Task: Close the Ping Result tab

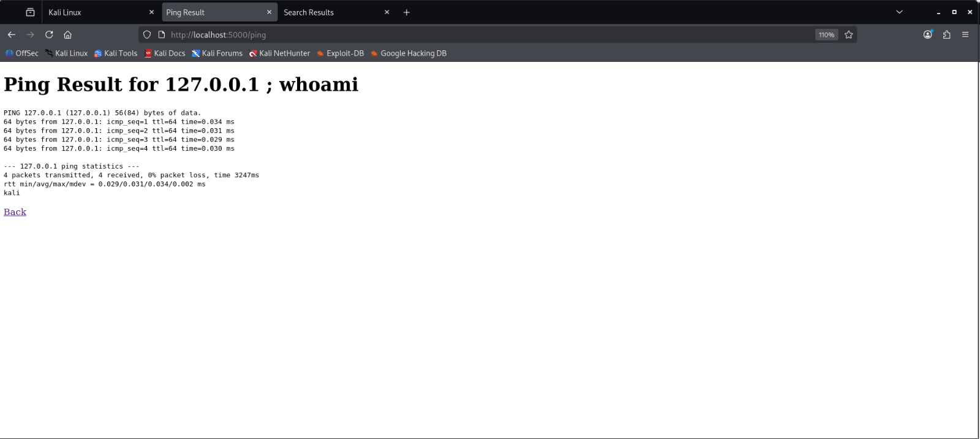Action: coord(269,12)
